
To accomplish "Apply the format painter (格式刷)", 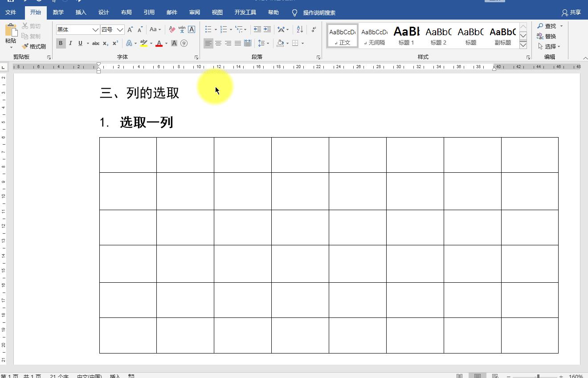I will coord(34,46).
